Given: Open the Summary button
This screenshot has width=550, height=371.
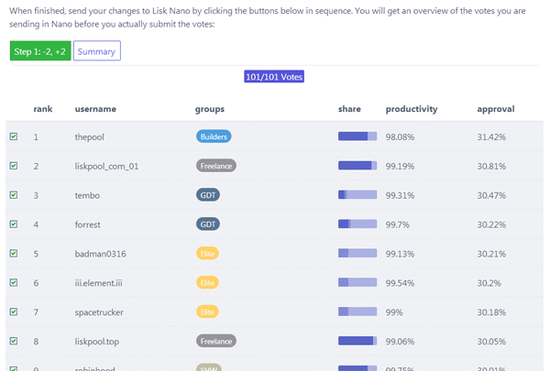Looking at the screenshot, I should pyautogui.click(x=97, y=51).
